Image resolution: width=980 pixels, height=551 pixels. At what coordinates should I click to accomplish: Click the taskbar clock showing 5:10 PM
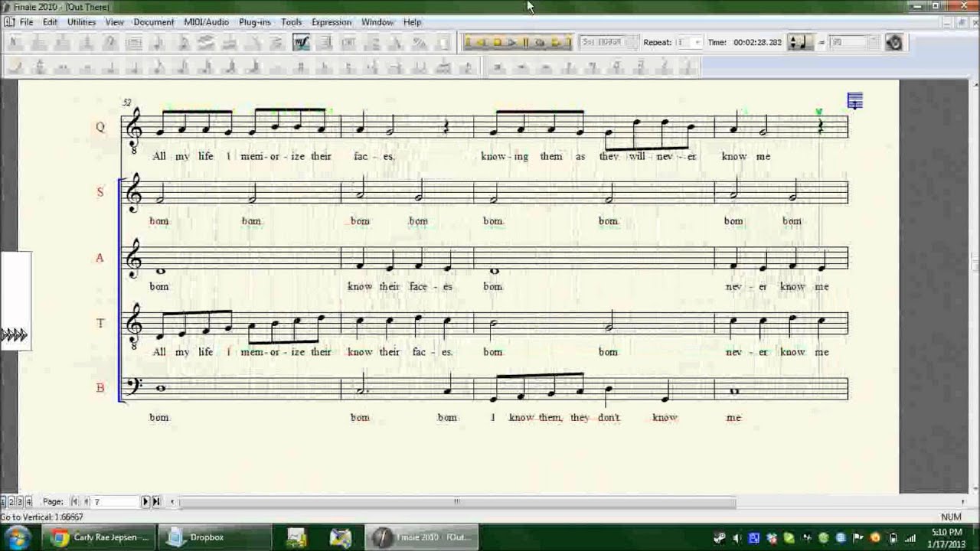(948, 537)
